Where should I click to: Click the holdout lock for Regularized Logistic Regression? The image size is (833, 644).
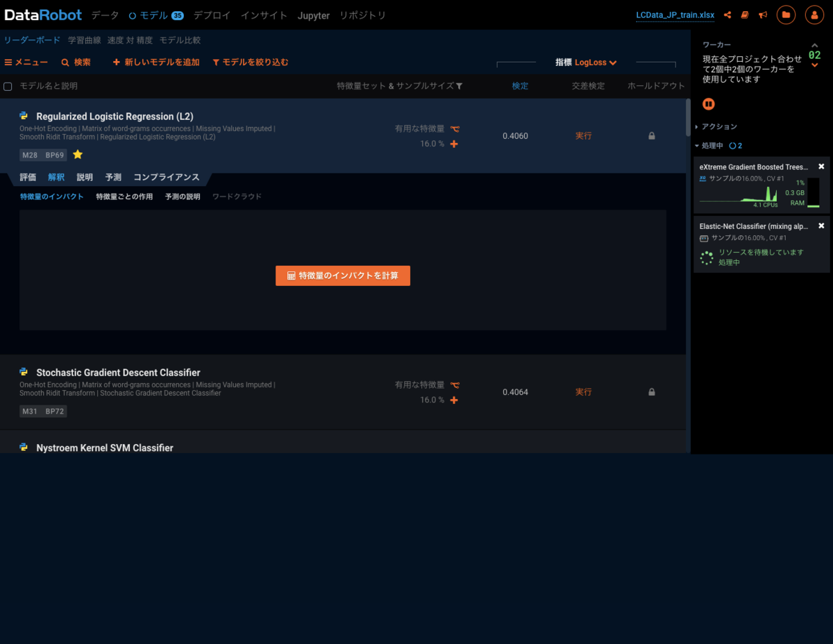652,136
